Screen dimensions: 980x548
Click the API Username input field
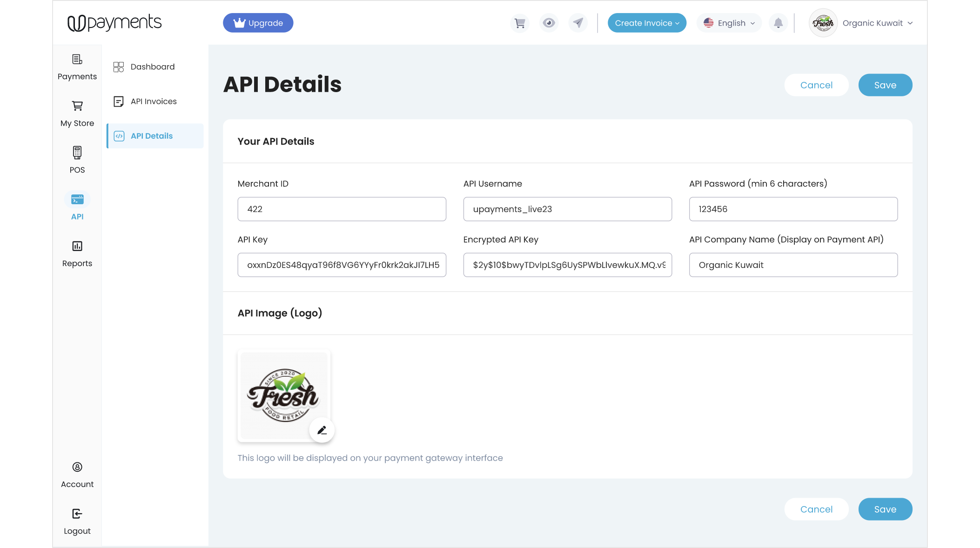pyautogui.click(x=567, y=209)
